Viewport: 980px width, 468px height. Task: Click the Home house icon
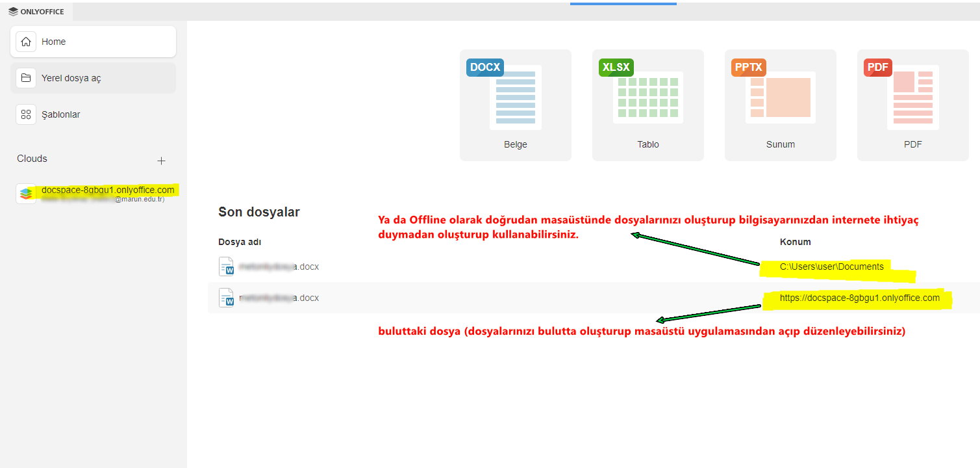[26, 42]
